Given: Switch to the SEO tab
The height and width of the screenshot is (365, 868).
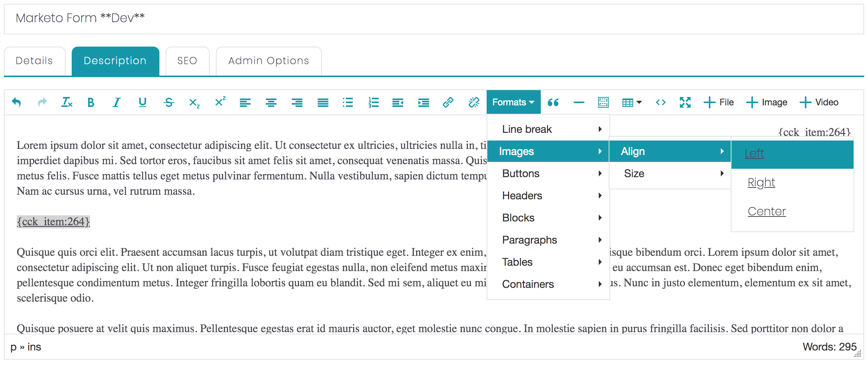Looking at the screenshot, I should tap(187, 61).
